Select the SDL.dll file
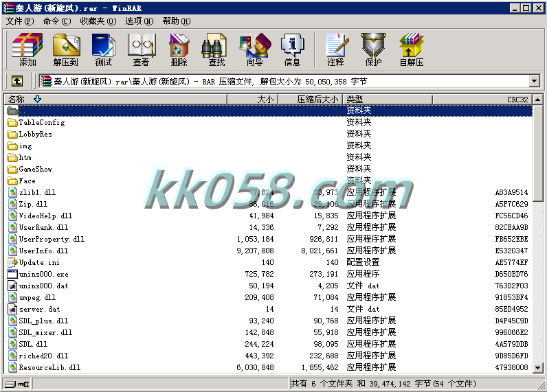 269,344
